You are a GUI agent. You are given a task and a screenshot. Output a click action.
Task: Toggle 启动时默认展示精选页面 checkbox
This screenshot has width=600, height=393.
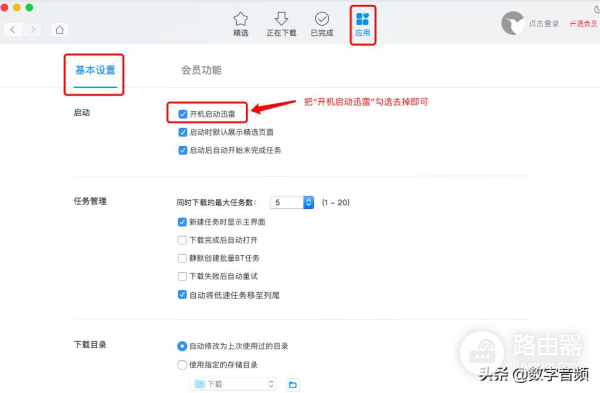pos(183,132)
